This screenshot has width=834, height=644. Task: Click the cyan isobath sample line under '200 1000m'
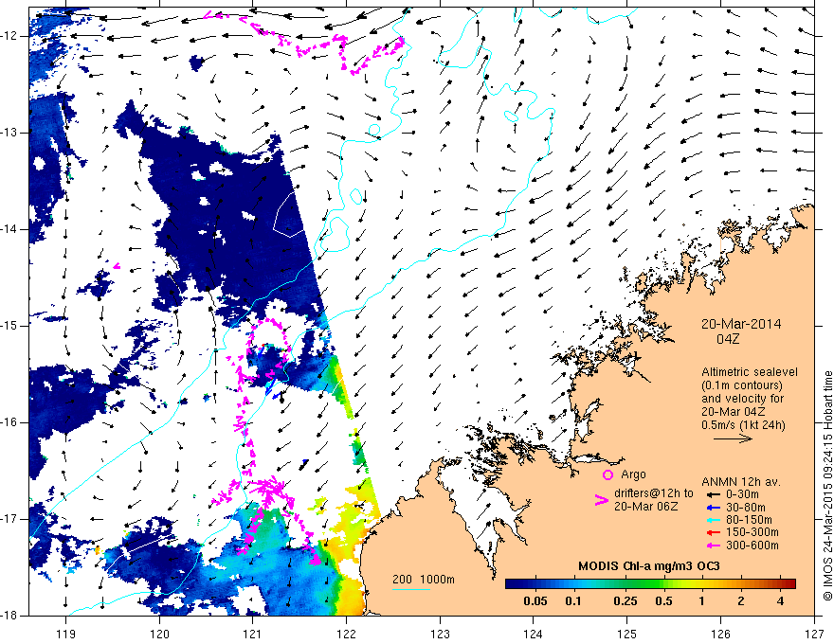click(x=411, y=589)
